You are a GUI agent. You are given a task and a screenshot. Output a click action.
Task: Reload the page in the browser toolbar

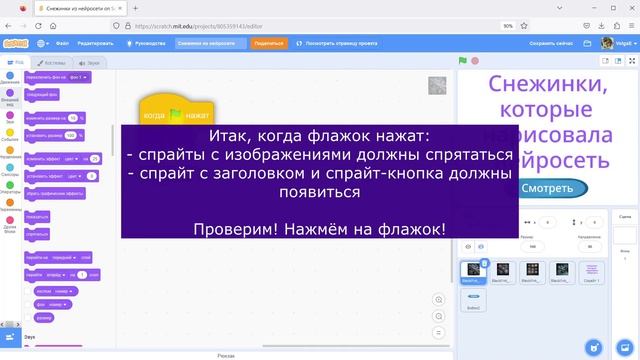pos(38,26)
